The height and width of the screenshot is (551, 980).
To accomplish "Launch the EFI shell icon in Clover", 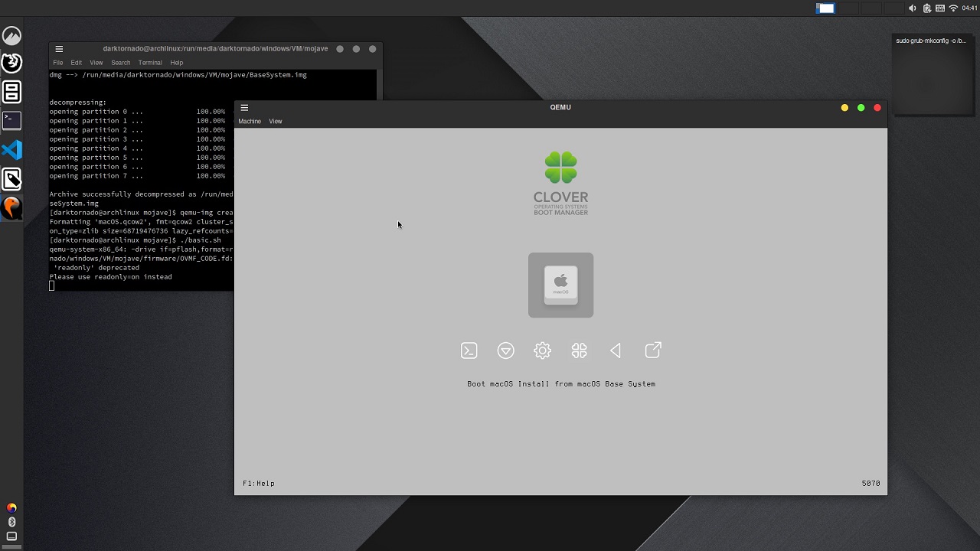I will [x=469, y=350].
